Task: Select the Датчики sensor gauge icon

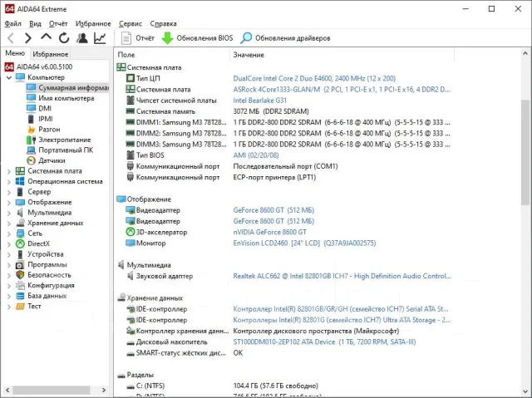Action: [31, 160]
